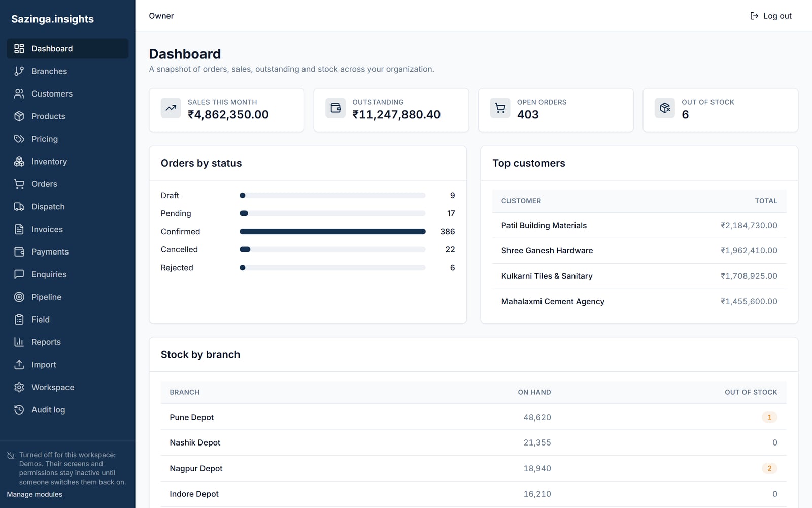Click the Out of Stock card icon
Viewport: 812px width, 508px height.
pos(665,108)
